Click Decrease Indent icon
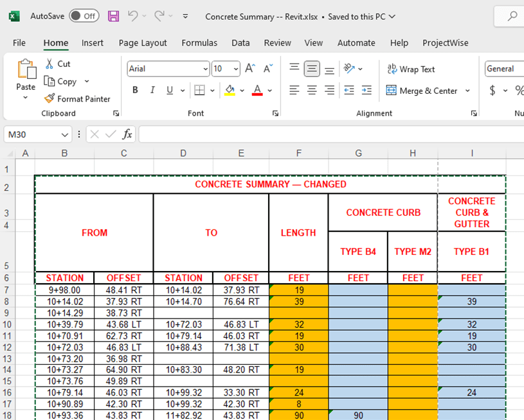Image resolution: width=524 pixels, height=420 pixels. pos(349,90)
